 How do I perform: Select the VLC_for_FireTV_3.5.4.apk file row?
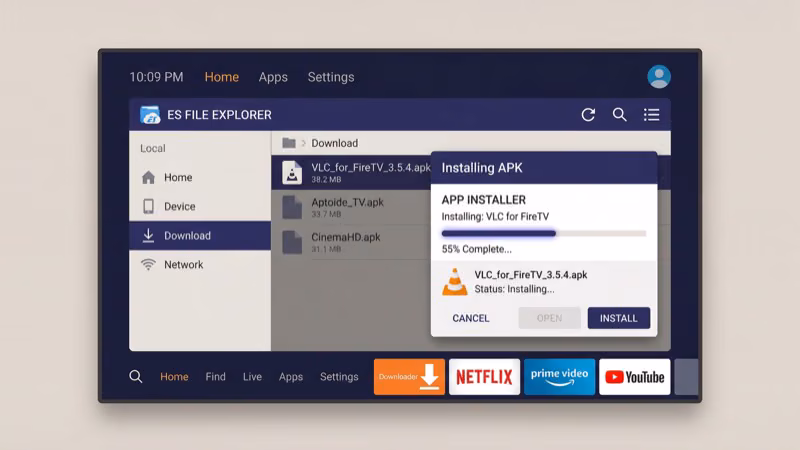(x=351, y=172)
